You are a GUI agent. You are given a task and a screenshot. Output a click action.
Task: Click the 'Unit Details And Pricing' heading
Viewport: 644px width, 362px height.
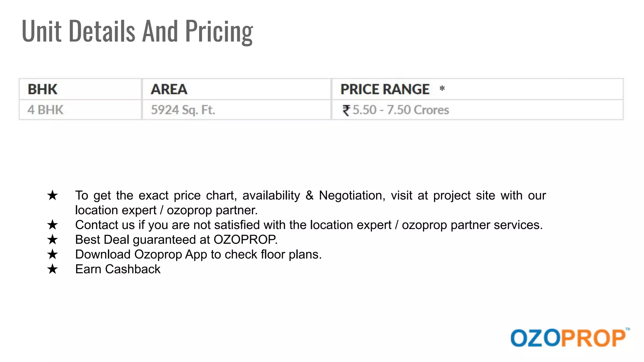point(137,31)
